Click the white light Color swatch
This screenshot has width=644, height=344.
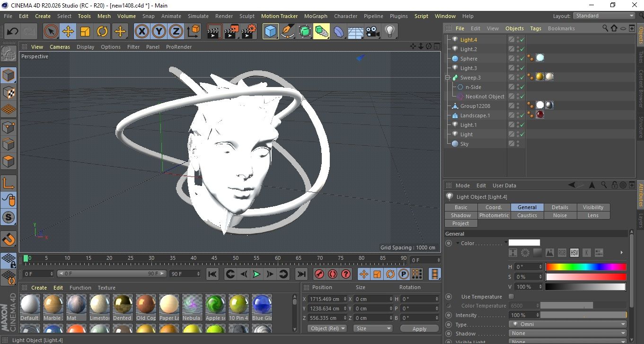(x=524, y=243)
